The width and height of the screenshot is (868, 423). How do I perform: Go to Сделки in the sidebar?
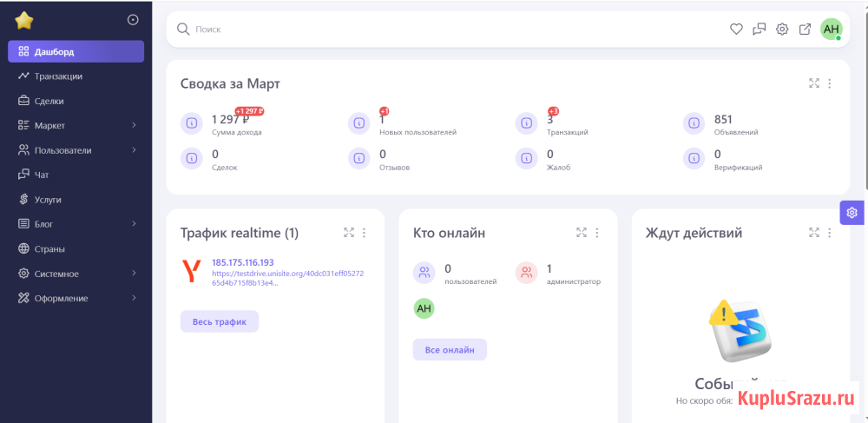[x=49, y=101]
